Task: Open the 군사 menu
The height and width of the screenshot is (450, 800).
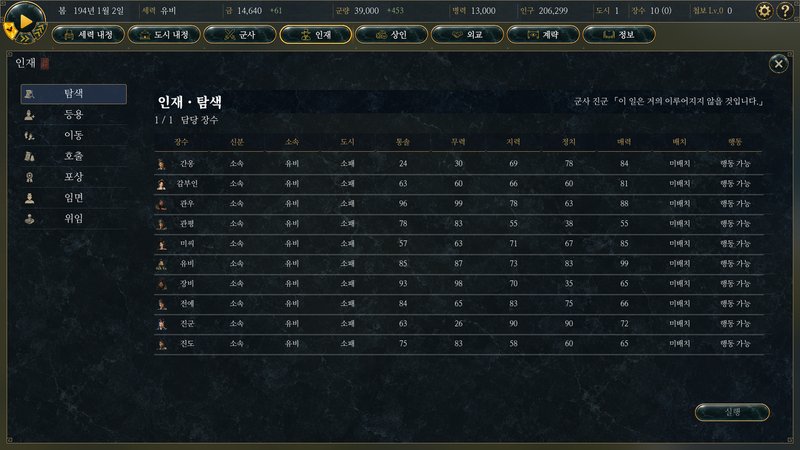Action: coord(240,35)
